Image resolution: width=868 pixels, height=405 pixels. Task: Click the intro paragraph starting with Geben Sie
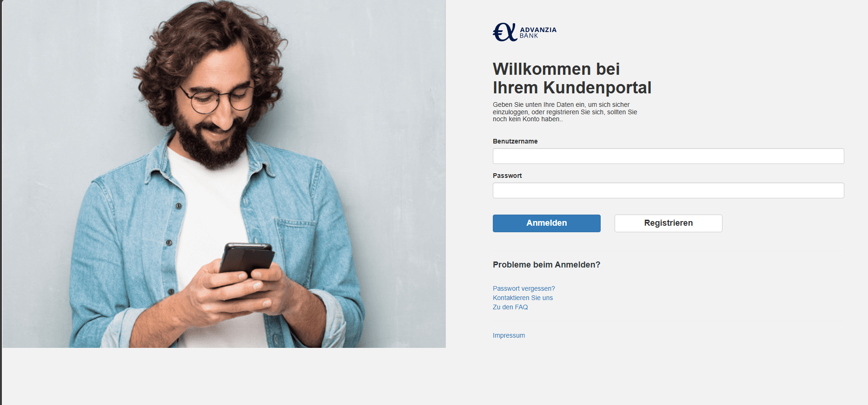click(x=565, y=112)
